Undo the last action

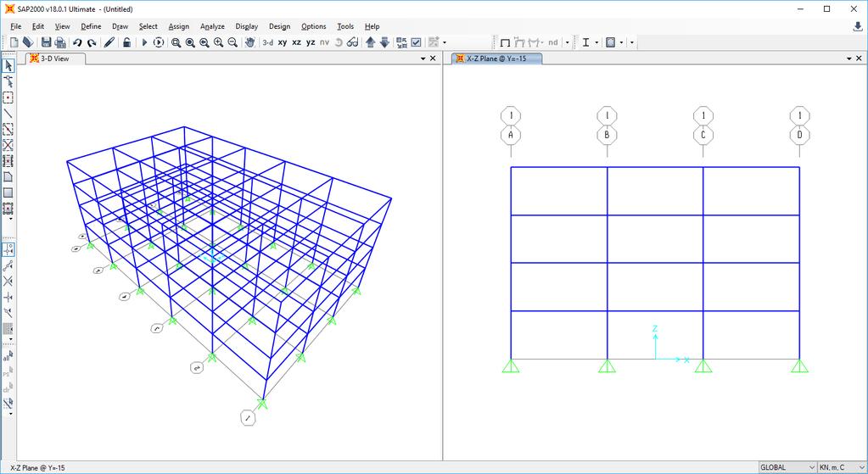77,42
